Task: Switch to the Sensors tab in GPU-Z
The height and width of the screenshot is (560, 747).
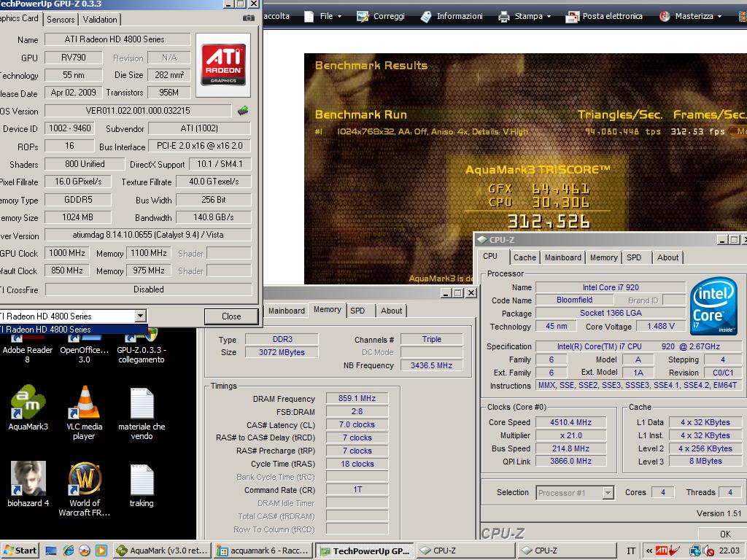Action: pos(61,20)
